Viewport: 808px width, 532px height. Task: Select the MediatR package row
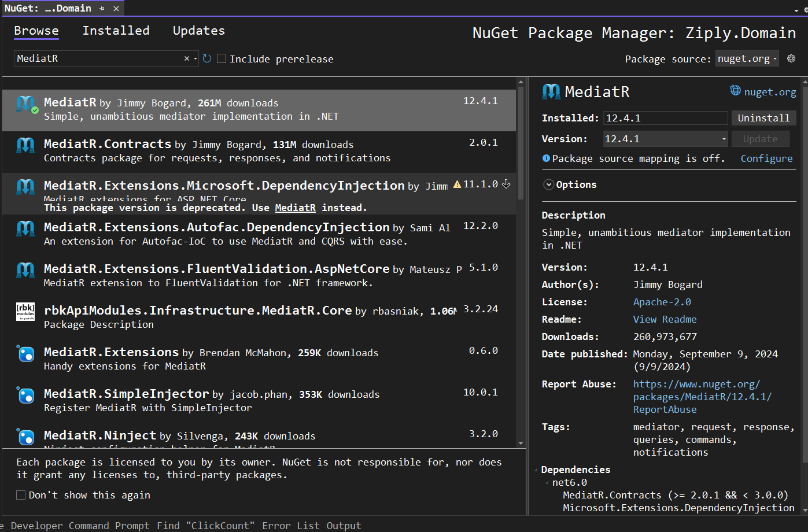259,110
